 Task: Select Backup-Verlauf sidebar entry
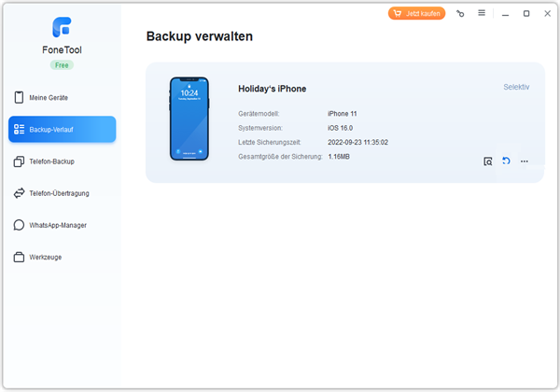click(x=63, y=129)
